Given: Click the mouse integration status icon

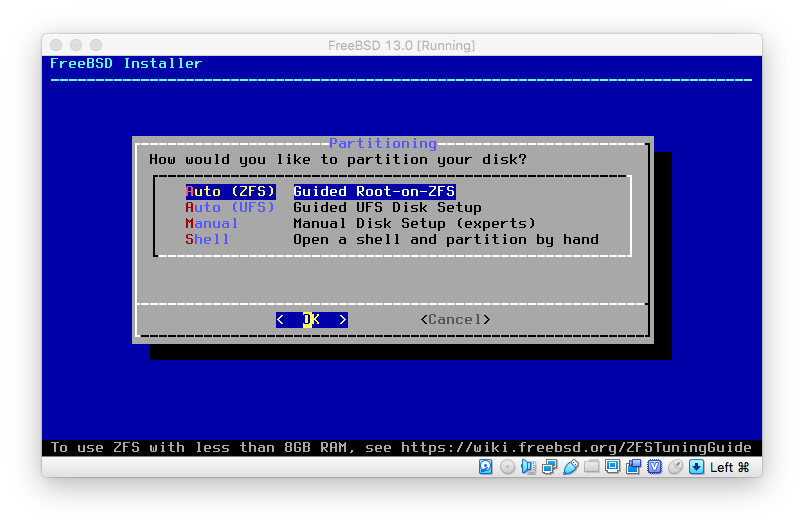Looking at the screenshot, I should [676, 467].
